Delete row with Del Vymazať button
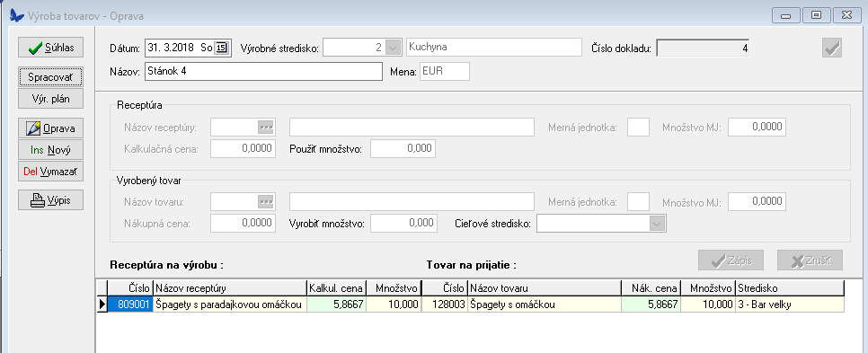The image size is (868, 353). [x=51, y=171]
